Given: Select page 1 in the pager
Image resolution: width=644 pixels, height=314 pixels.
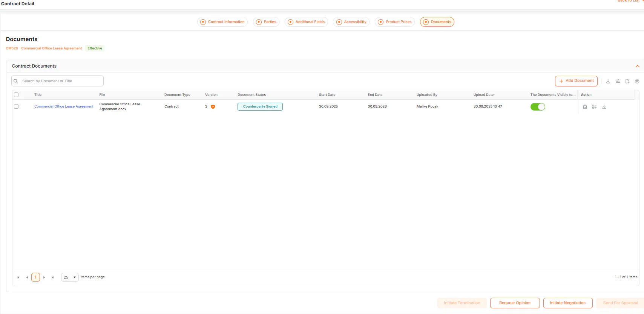Looking at the screenshot, I should pos(35,277).
